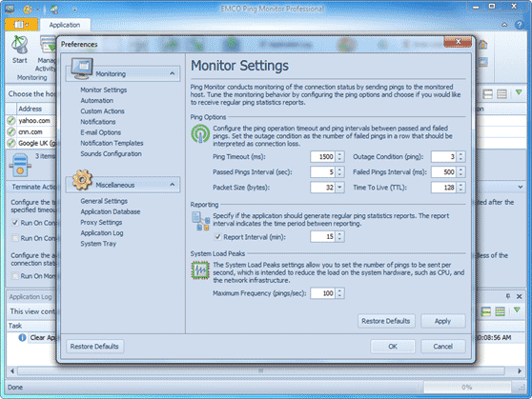Click the right scroll arrow at window bottom

pos(520,370)
